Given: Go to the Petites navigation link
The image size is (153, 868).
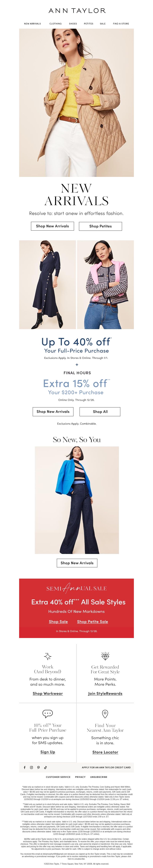Looking at the screenshot, I should (x=89, y=23).
